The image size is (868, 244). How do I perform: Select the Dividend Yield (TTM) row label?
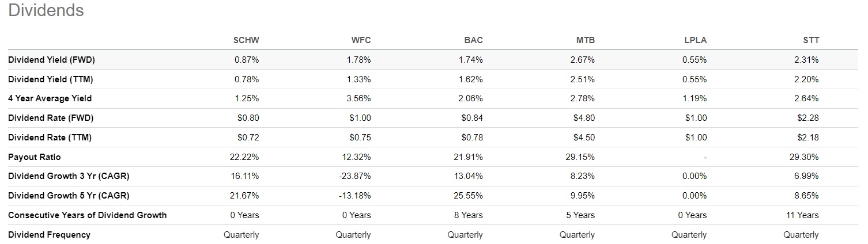(51, 79)
